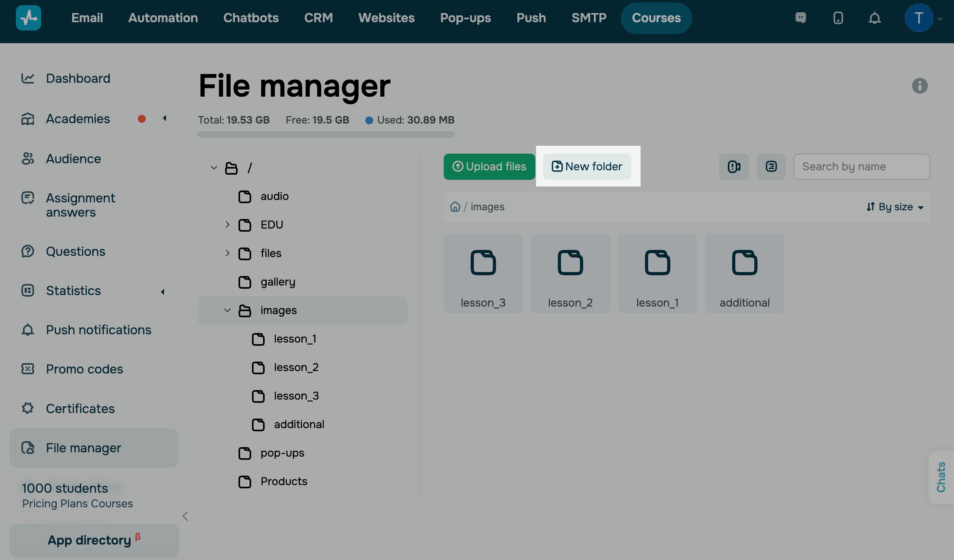Expand the EDU folder in tree
Screen dimensions: 954x560
(x=227, y=225)
